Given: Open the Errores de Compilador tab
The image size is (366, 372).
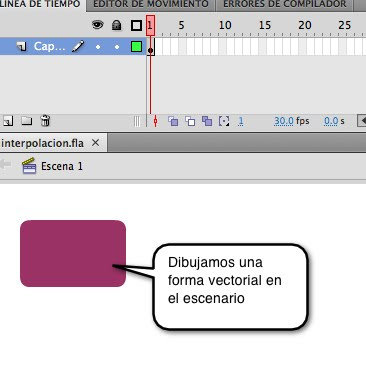Looking at the screenshot, I should coord(284,5).
